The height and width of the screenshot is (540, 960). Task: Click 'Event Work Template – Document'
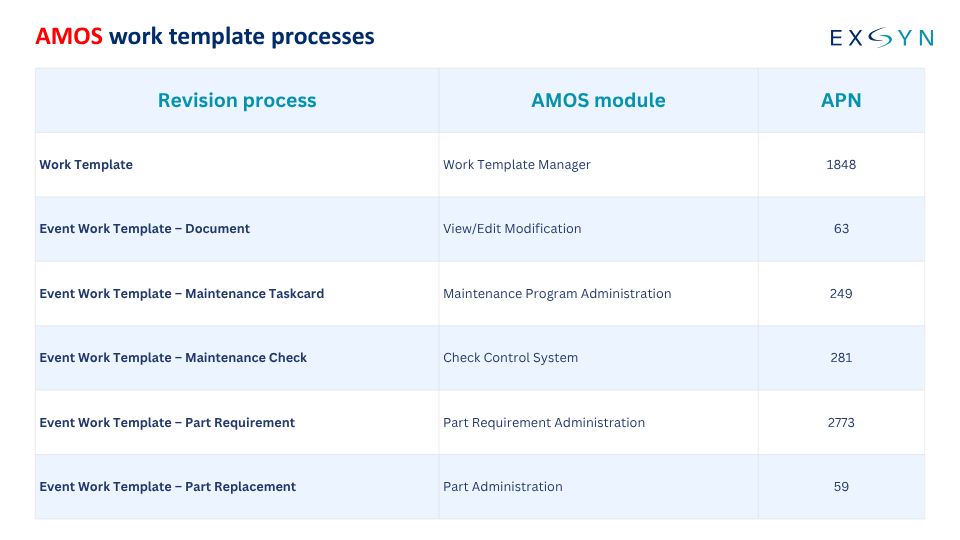tap(144, 229)
